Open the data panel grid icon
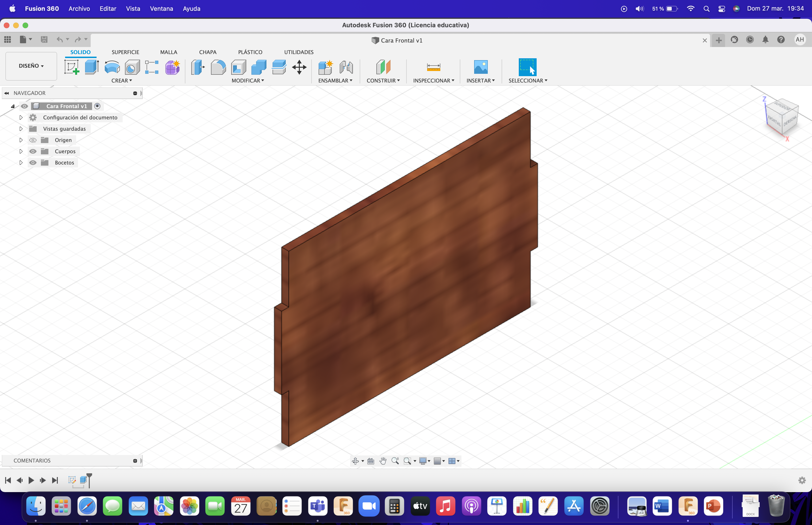Viewport: 812px width, 525px height. click(8, 39)
